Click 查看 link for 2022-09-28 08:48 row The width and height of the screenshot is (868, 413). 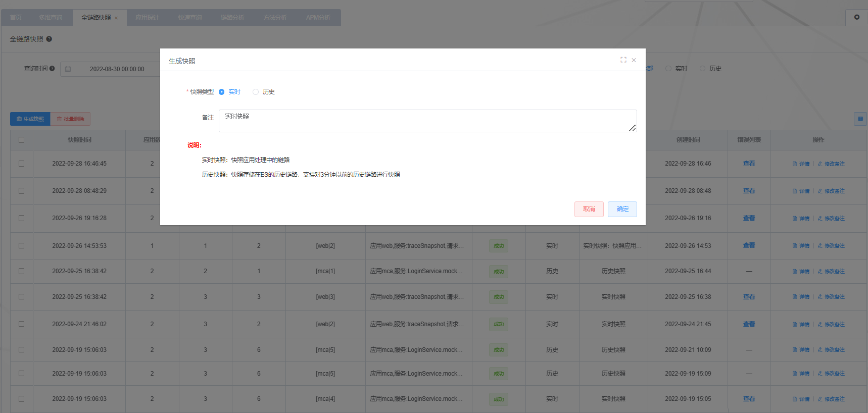pyautogui.click(x=749, y=191)
